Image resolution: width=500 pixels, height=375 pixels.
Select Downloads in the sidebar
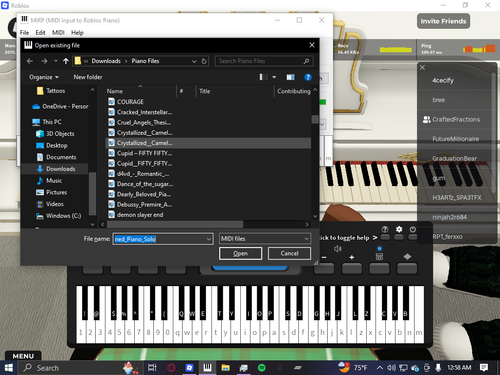[56, 169]
